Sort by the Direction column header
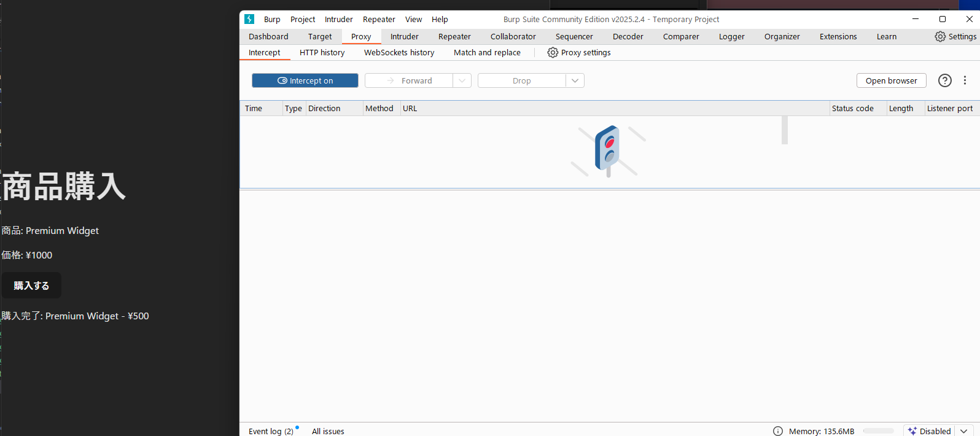980x436 pixels. tap(334, 108)
